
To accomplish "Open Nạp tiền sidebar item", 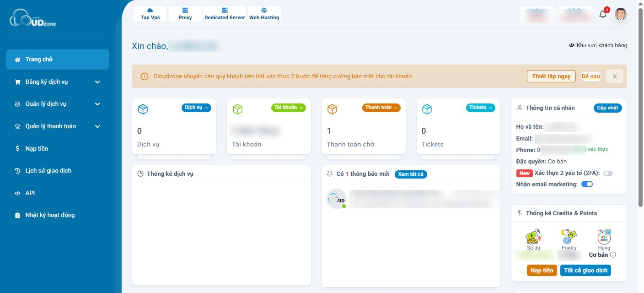I will (58, 148).
